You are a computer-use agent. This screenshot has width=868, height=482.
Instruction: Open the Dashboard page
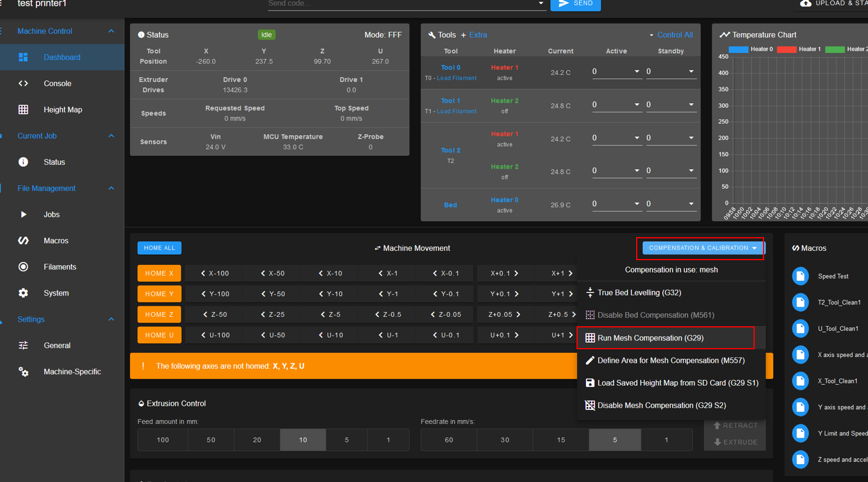click(62, 57)
